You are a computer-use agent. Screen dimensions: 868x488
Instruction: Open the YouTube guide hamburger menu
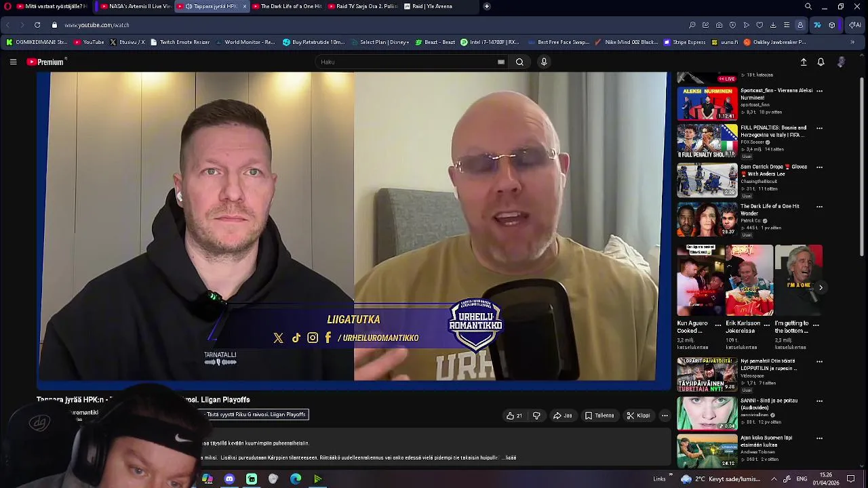pos(13,62)
